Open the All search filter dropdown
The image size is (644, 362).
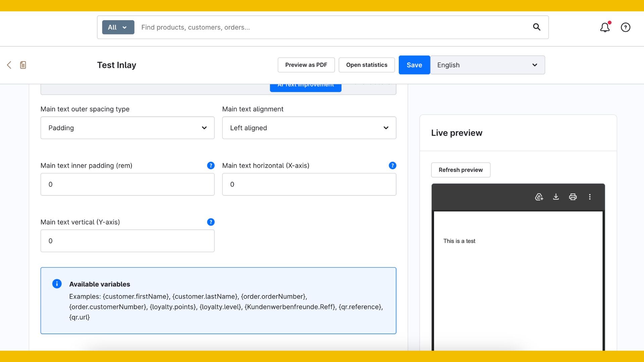118,27
